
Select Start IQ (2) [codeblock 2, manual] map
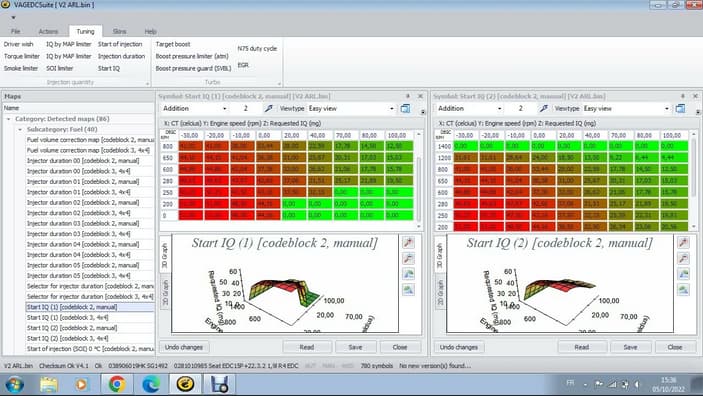[x=72, y=328]
